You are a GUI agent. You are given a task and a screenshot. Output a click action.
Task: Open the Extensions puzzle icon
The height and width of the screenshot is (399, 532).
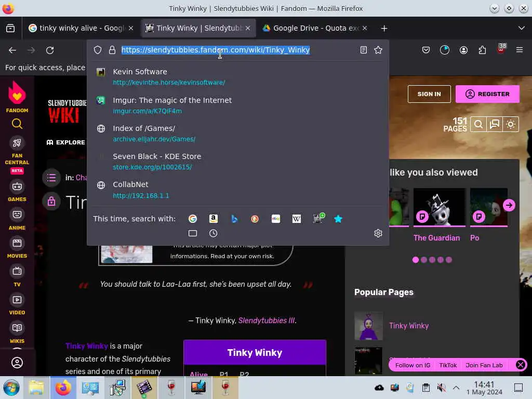pyautogui.click(x=482, y=50)
